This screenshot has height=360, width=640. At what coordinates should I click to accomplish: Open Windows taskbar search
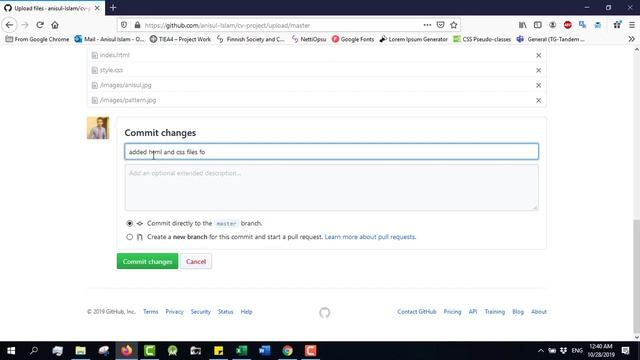pyautogui.click(x=34, y=351)
